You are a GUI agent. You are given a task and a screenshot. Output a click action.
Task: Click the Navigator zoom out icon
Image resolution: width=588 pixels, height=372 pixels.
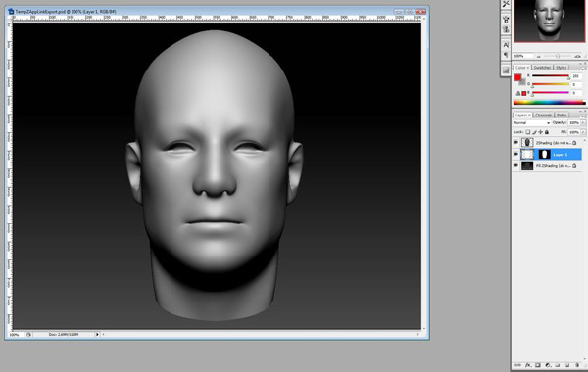tap(539, 56)
